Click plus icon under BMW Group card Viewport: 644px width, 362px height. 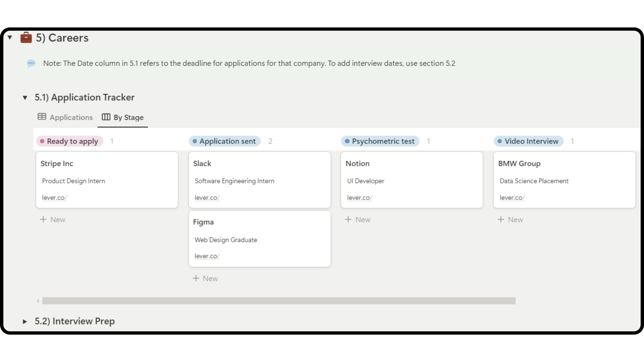[501, 219]
